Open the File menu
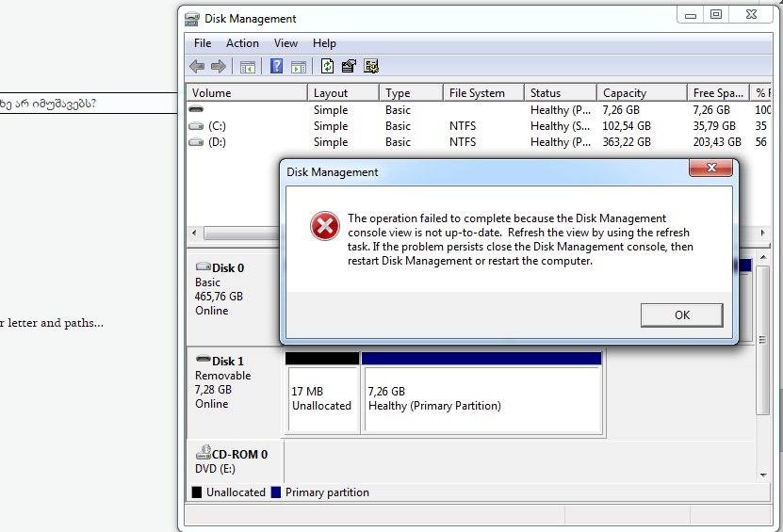Image resolution: width=783 pixels, height=532 pixels. pos(203,43)
